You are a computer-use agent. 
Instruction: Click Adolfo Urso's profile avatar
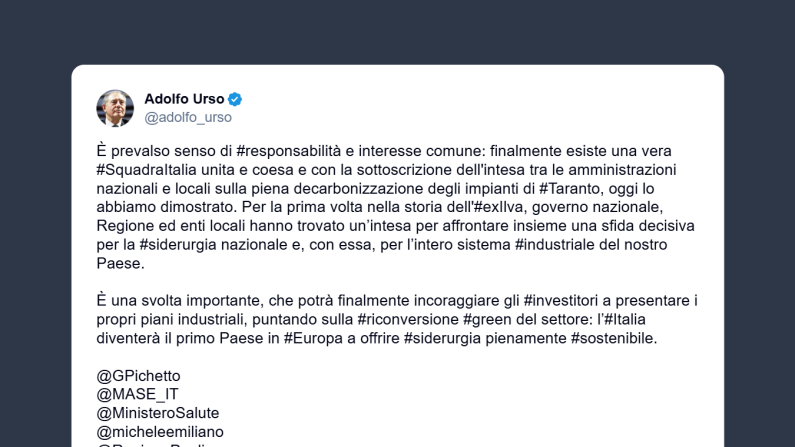[x=115, y=108]
